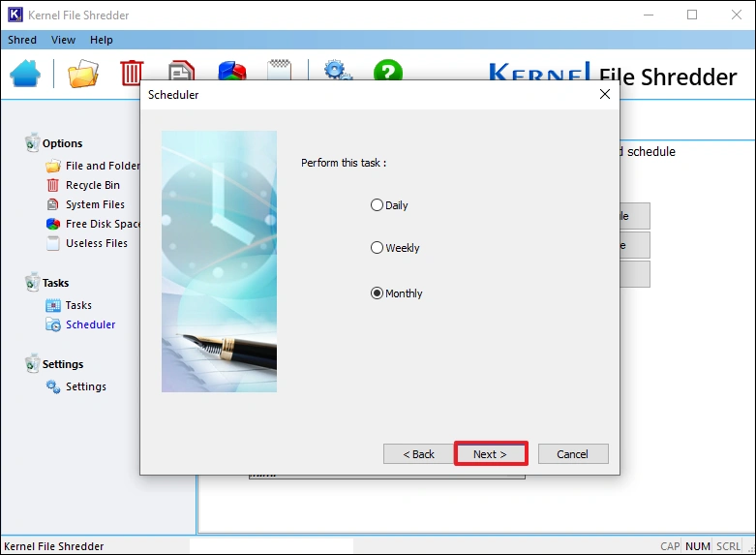756x555 pixels.
Task: Open the Shred menu
Action: (x=22, y=40)
